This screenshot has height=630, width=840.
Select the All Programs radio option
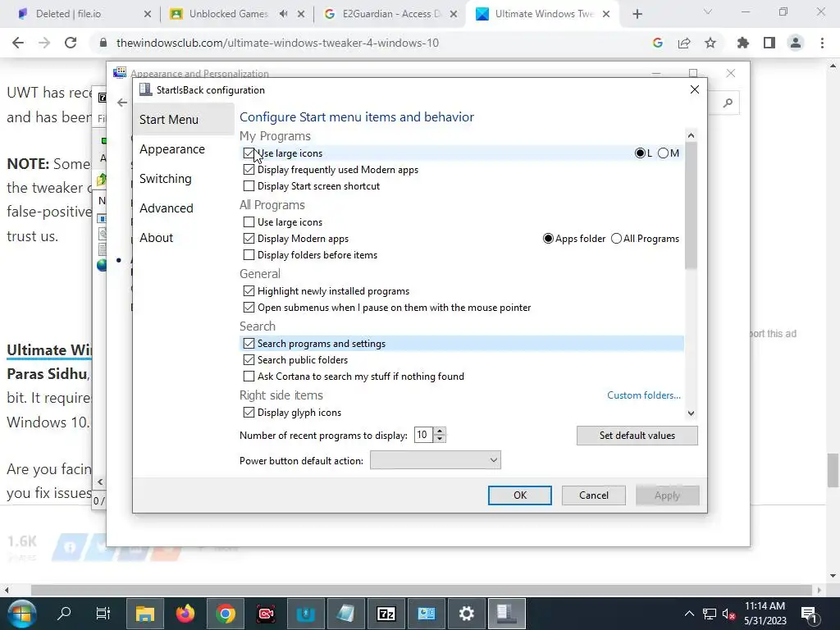tap(617, 239)
